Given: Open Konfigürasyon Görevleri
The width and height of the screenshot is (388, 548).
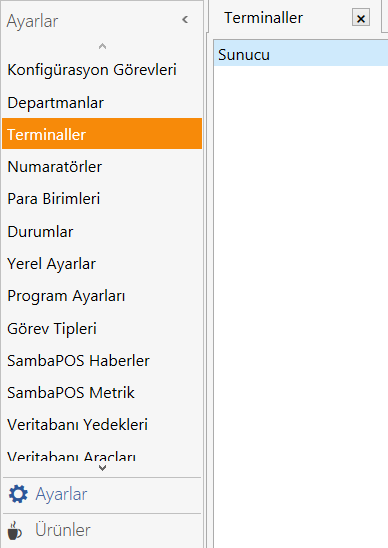Looking at the screenshot, I should click(x=102, y=70).
